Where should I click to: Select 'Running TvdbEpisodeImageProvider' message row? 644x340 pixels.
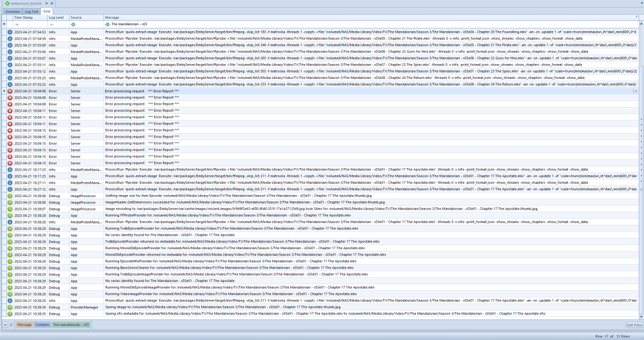(x=237, y=274)
